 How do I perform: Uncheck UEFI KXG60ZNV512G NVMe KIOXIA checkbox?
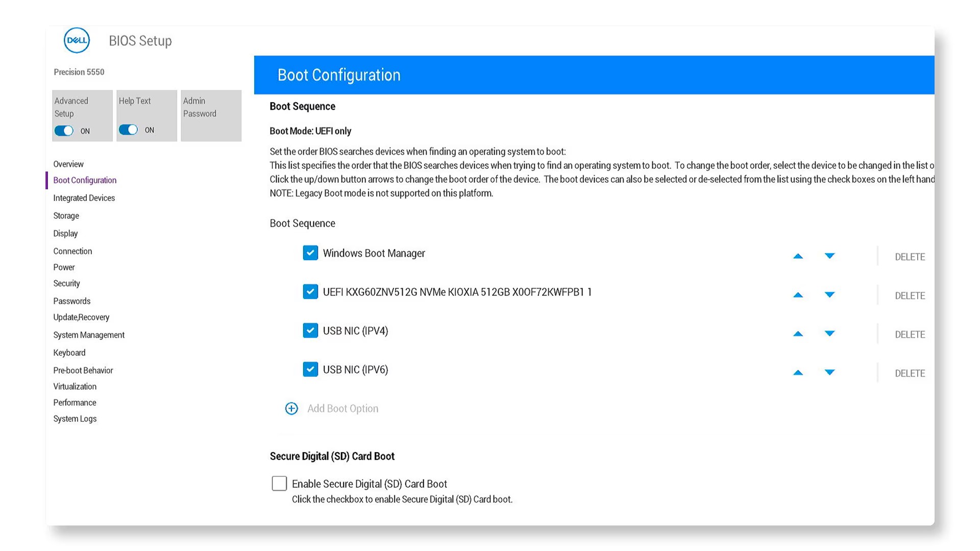click(310, 292)
